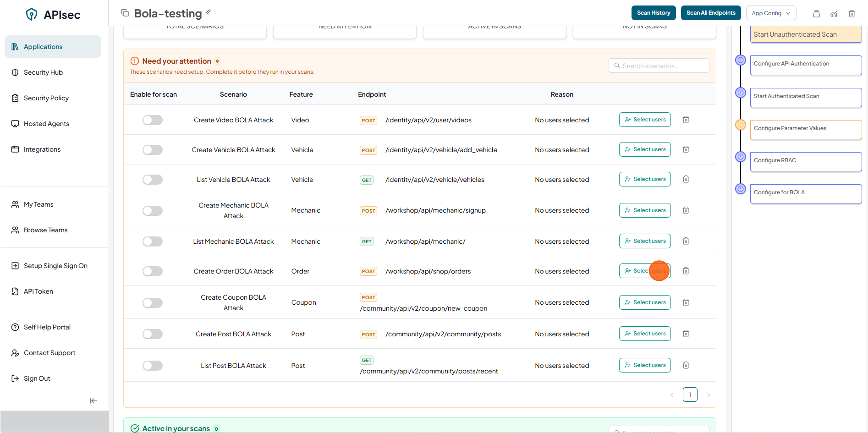Click the Scan All Endpoints button

711,13
